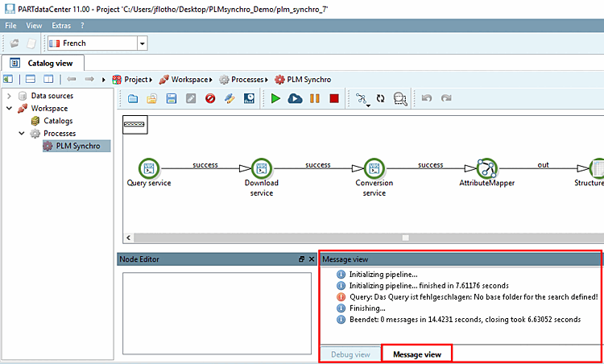Click the cloud play run icon
Image resolution: width=604 pixels, height=364 pixels.
295,98
